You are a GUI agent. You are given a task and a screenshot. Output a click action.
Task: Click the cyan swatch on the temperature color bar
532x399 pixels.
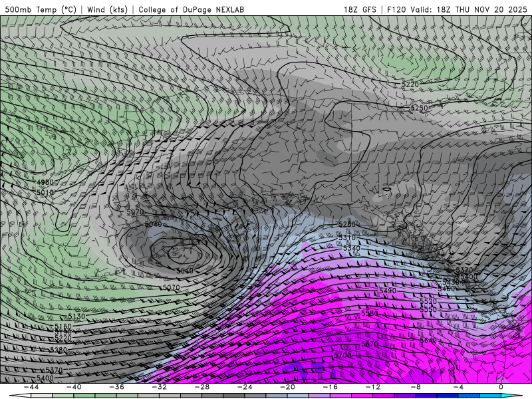511,396
